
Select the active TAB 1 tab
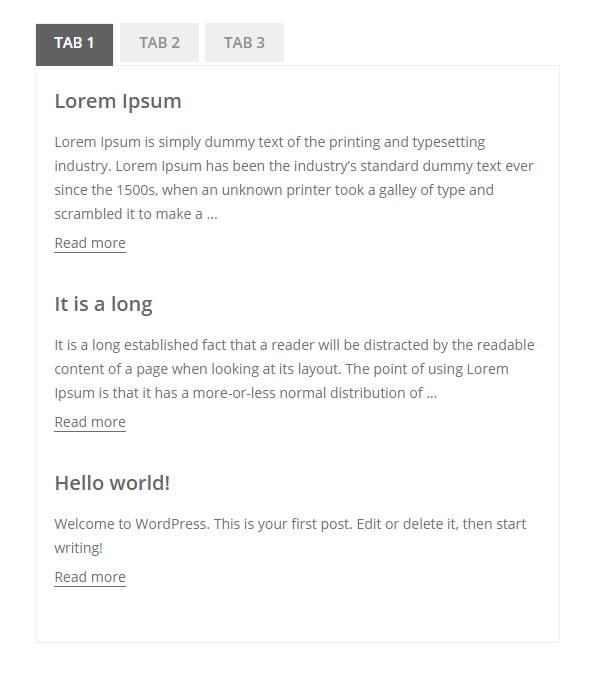coord(74,45)
